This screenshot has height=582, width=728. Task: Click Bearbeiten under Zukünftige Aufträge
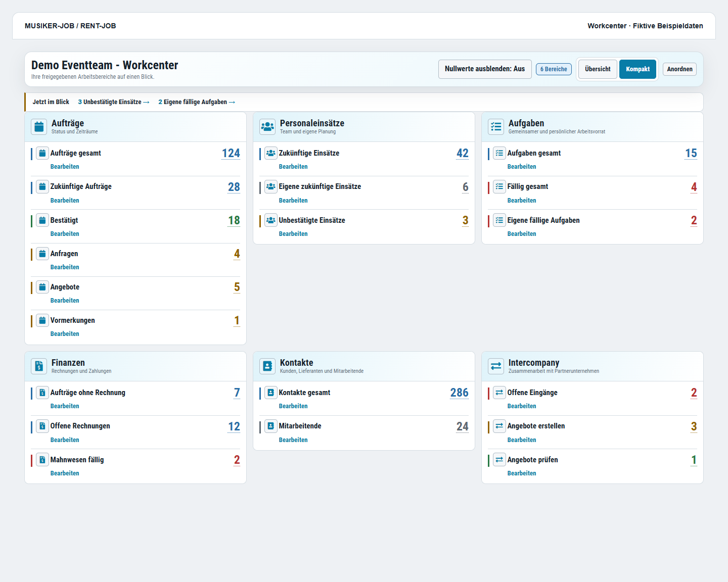coord(65,201)
